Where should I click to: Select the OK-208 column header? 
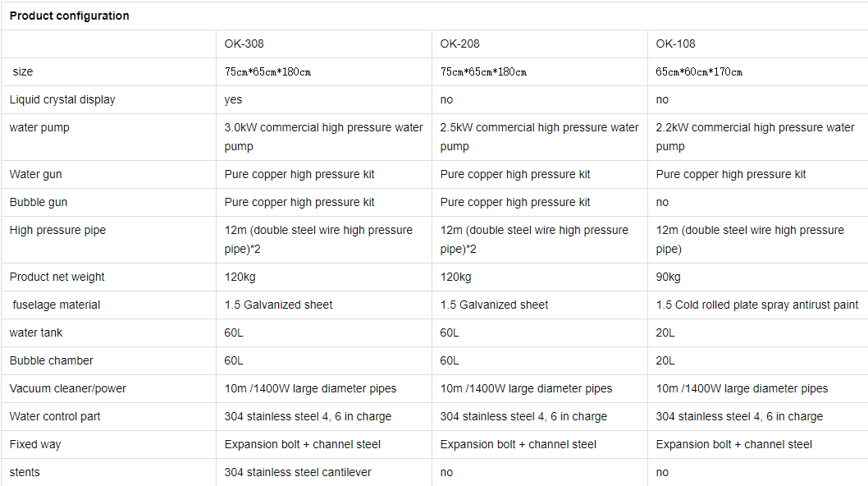460,44
